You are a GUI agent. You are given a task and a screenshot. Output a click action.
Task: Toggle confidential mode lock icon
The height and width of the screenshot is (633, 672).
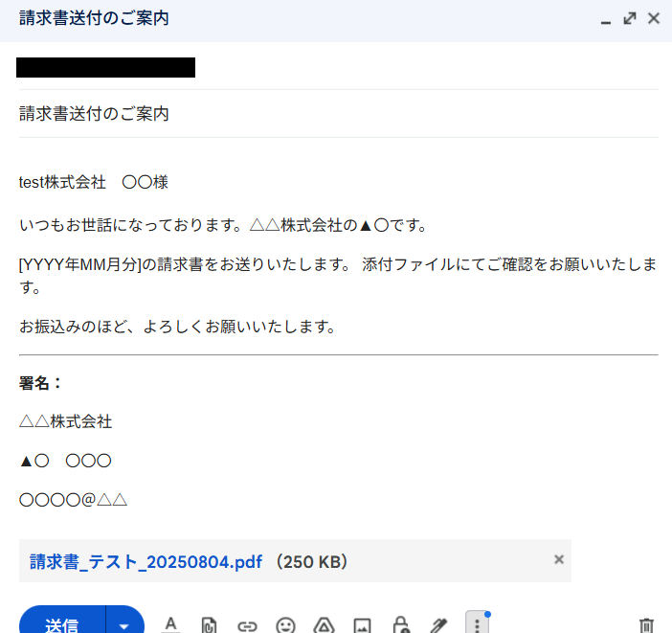tap(401, 624)
